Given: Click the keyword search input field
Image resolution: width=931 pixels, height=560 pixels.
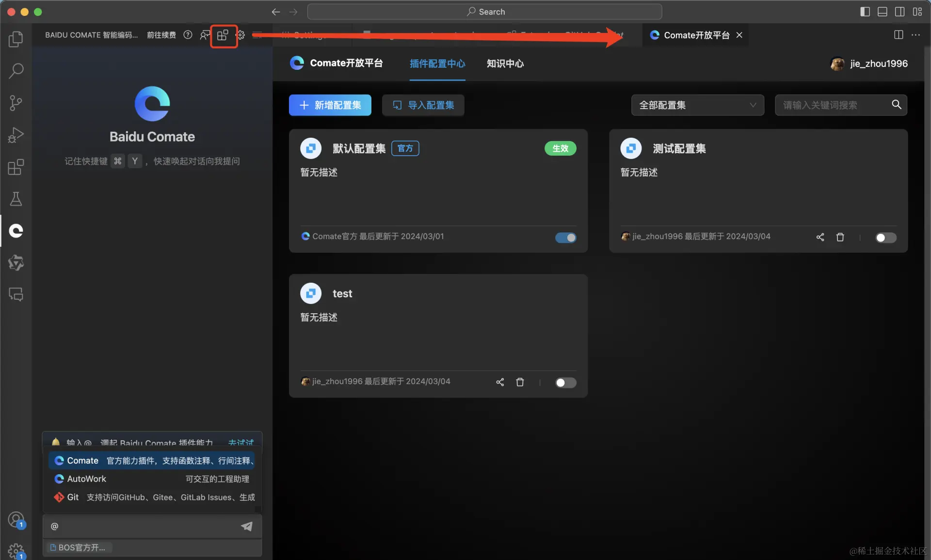Looking at the screenshot, I should pos(832,105).
